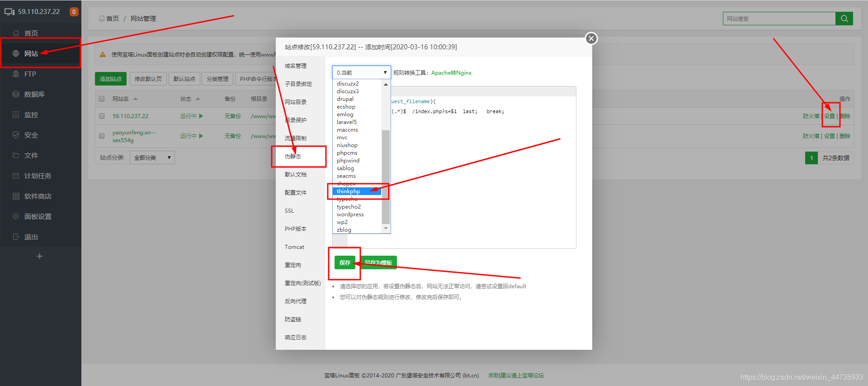Image resolution: width=868 pixels, height=386 pixels.
Task: Click the plus icon below sidebar menu
Action: tap(40, 256)
